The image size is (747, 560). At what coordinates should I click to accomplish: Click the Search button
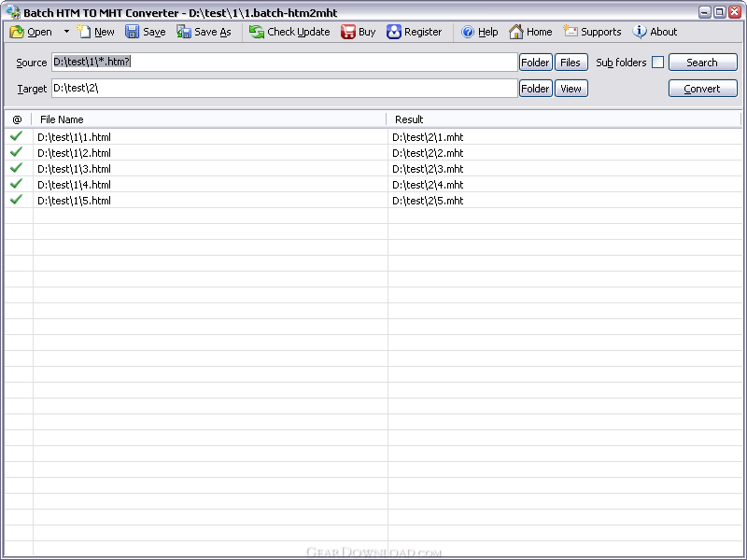click(703, 63)
